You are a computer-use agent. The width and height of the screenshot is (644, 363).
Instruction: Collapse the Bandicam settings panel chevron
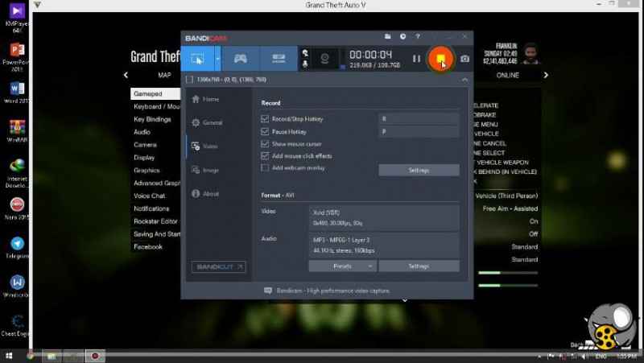(464, 80)
